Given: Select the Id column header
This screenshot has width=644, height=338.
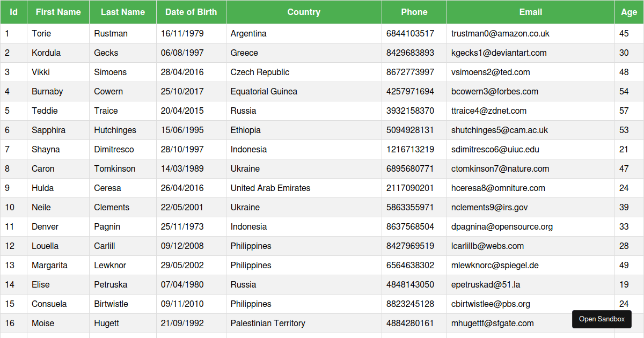Looking at the screenshot, I should [14, 12].
